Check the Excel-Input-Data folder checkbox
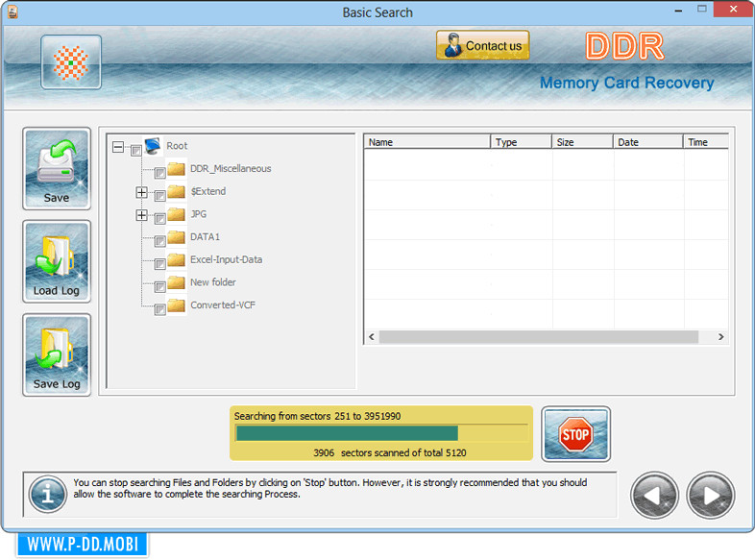Image resolution: width=755 pixels, height=560 pixels. (x=159, y=264)
